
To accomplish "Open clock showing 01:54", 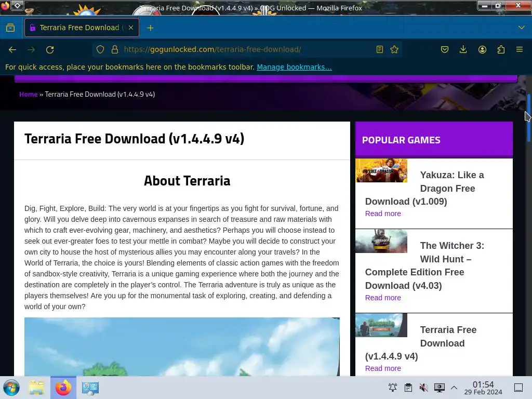I will click(x=483, y=388).
